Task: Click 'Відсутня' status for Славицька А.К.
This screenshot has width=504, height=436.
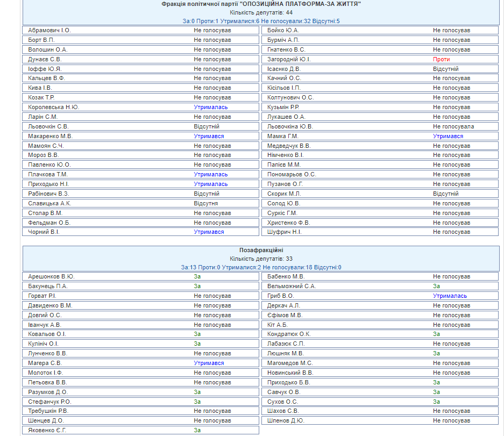Action: (x=206, y=203)
